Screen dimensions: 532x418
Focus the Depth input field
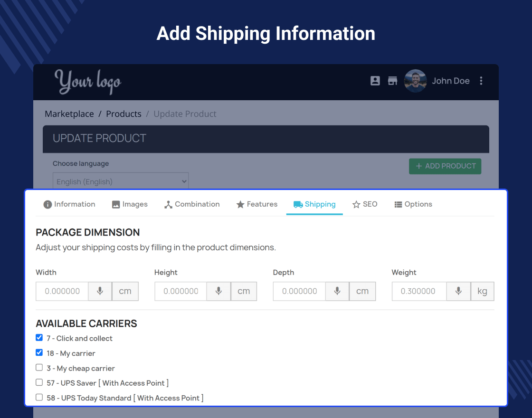[x=299, y=291]
